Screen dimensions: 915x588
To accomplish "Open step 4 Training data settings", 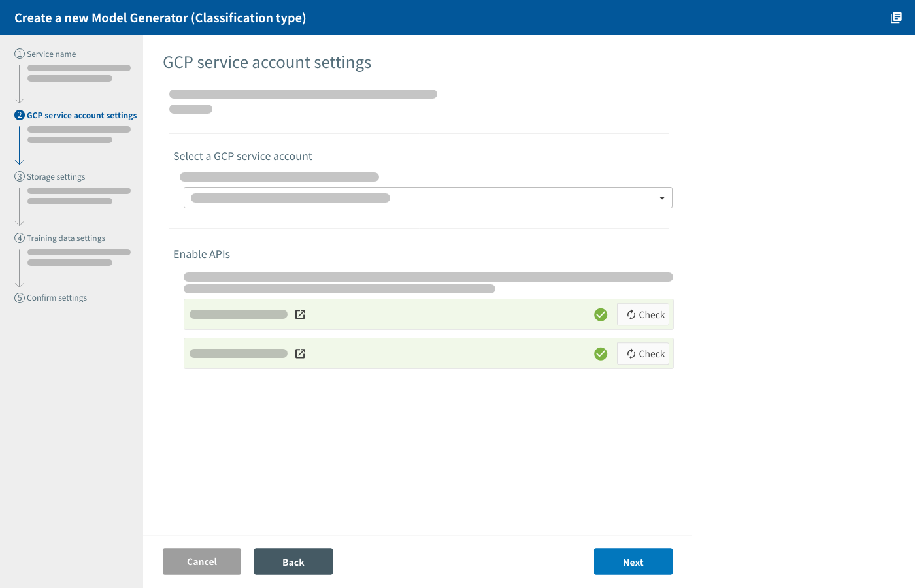I will pyautogui.click(x=60, y=238).
